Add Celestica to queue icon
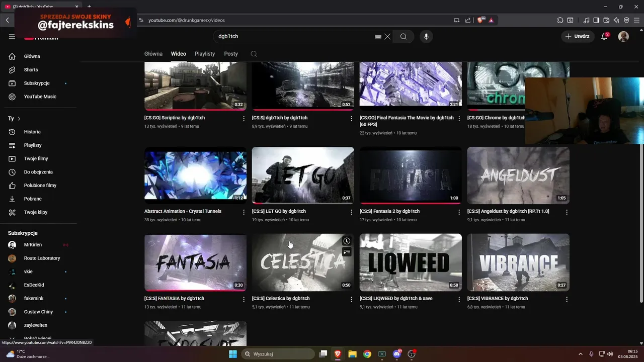644x362 pixels. [x=347, y=251]
